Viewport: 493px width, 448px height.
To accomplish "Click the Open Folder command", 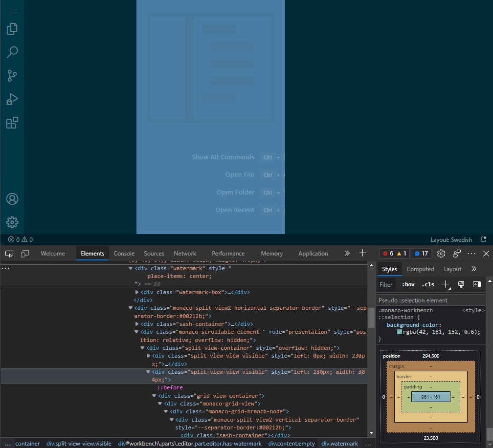I will [x=235, y=192].
